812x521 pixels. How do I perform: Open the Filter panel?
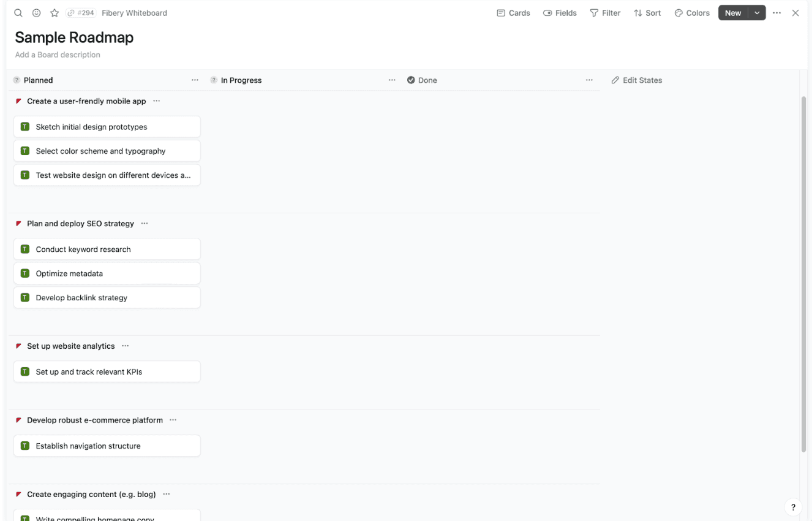(605, 12)
